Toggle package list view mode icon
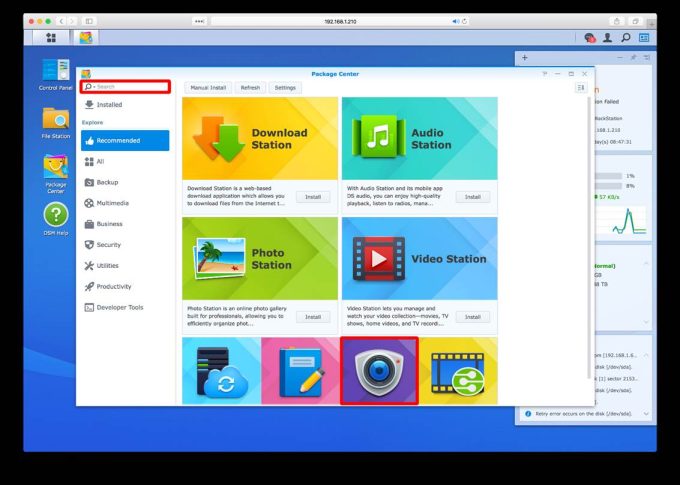Screen dimensions: 680x485 [581, 88]
